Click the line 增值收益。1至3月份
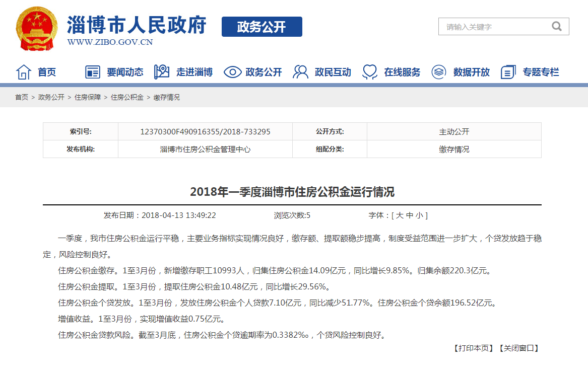This screenshot has width=588, height=376. point(143,319)
